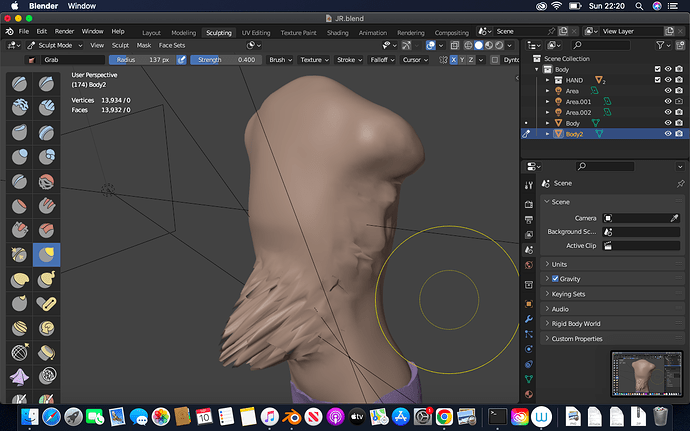Select the Elastic Deform brush
The height and width of the screenshot is (431, 690).
19,279
